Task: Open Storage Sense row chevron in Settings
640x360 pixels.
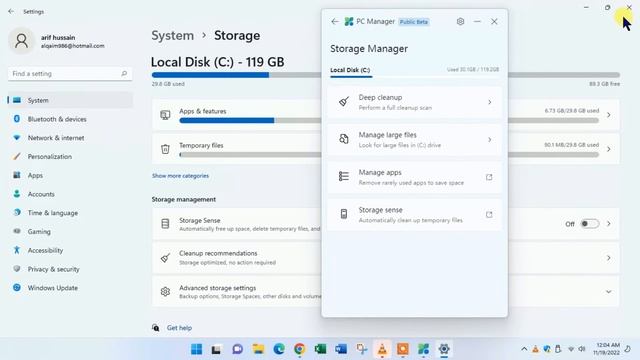Action: click(609, 224)
